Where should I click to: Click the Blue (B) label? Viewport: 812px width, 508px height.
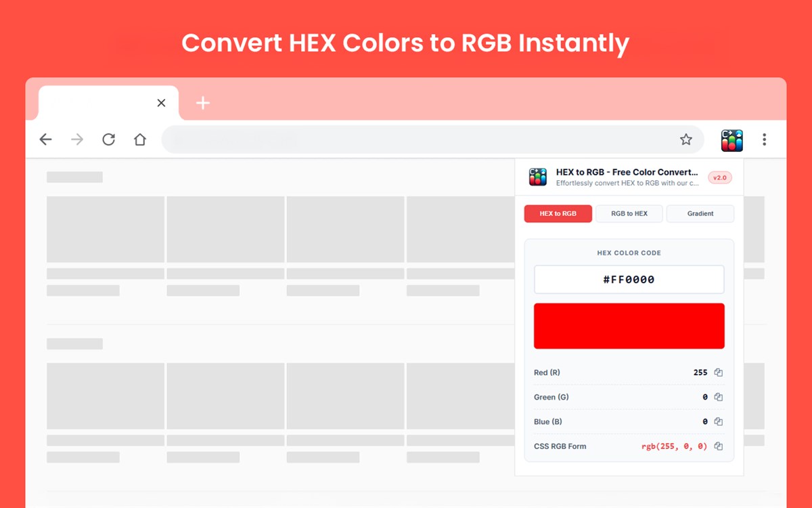(x=548, y=421)
